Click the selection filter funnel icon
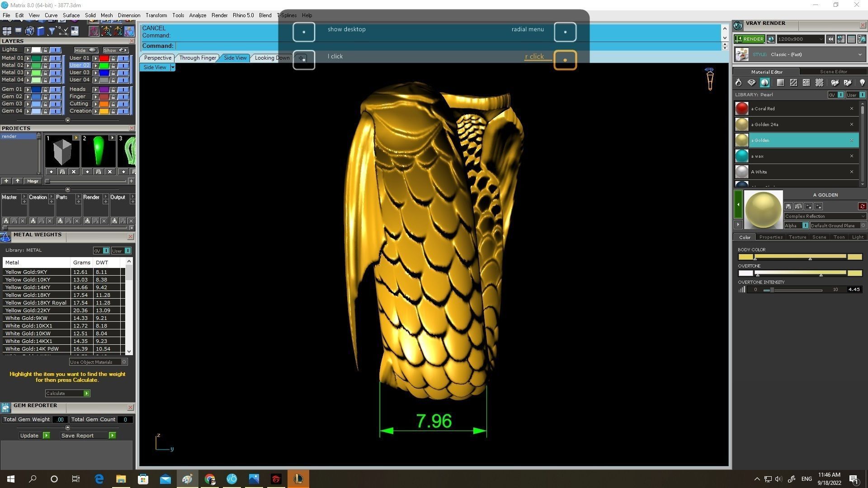The height and width of the screenshot is (488, 868). [x=52, y=31]
